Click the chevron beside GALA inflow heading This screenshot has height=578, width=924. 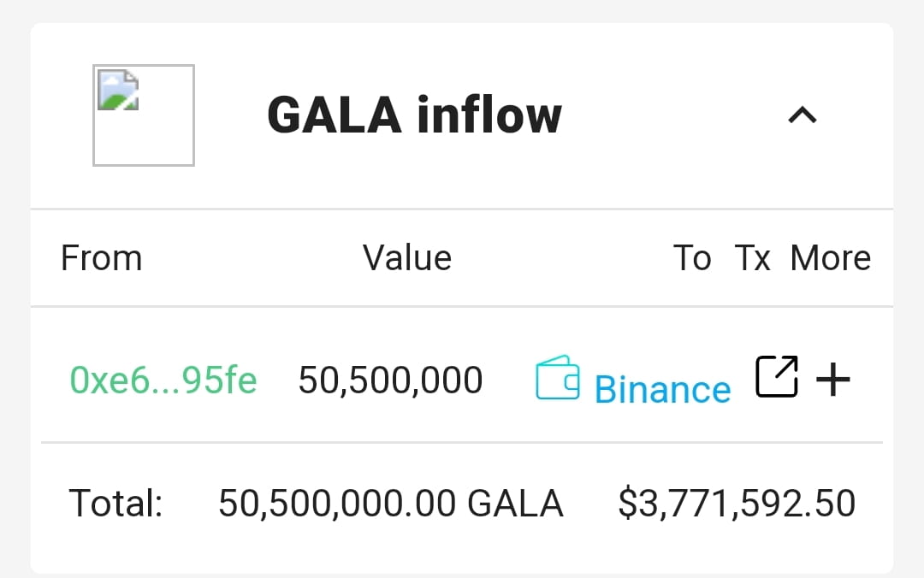coord(802,115)
